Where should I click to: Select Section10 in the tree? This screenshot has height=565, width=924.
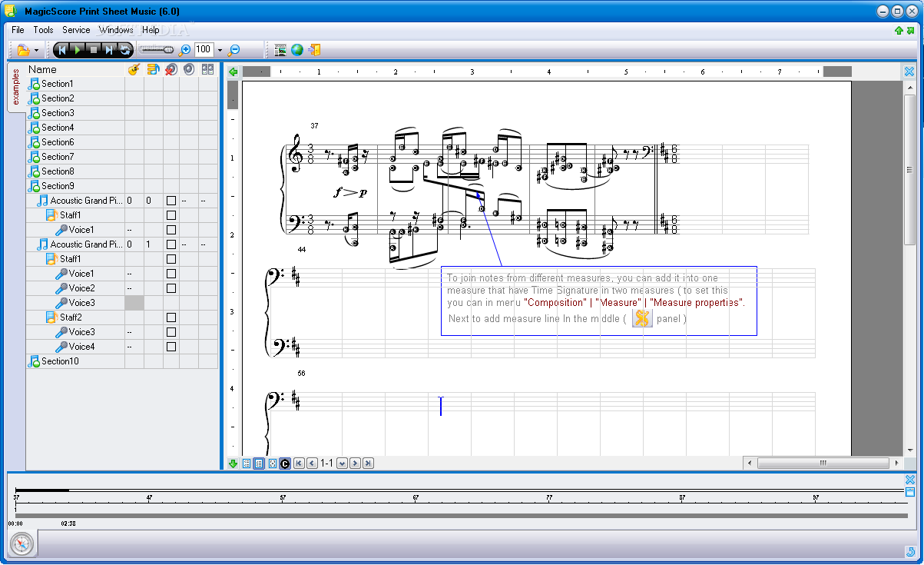60,361
